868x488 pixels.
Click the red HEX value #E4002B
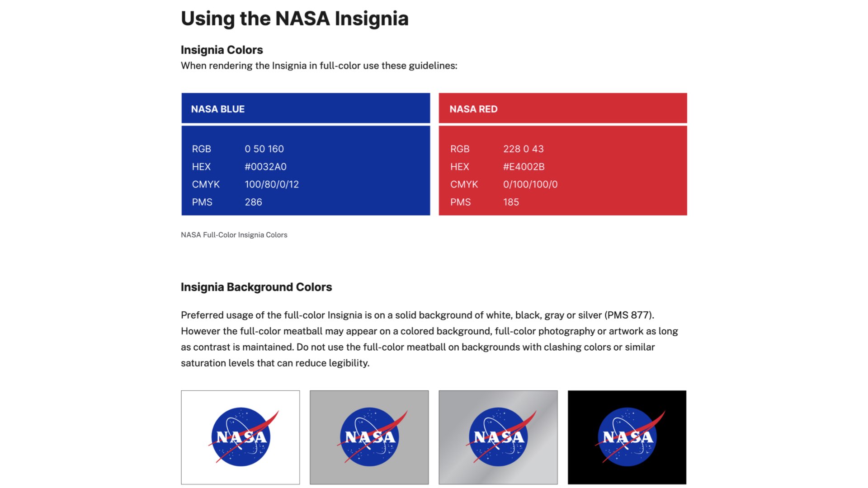pos(524,167)
